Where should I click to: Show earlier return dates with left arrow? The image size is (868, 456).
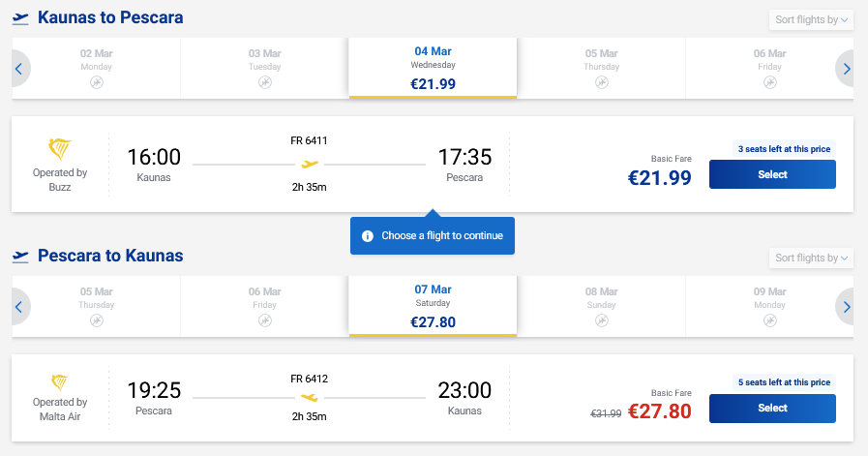click(18, 307)
